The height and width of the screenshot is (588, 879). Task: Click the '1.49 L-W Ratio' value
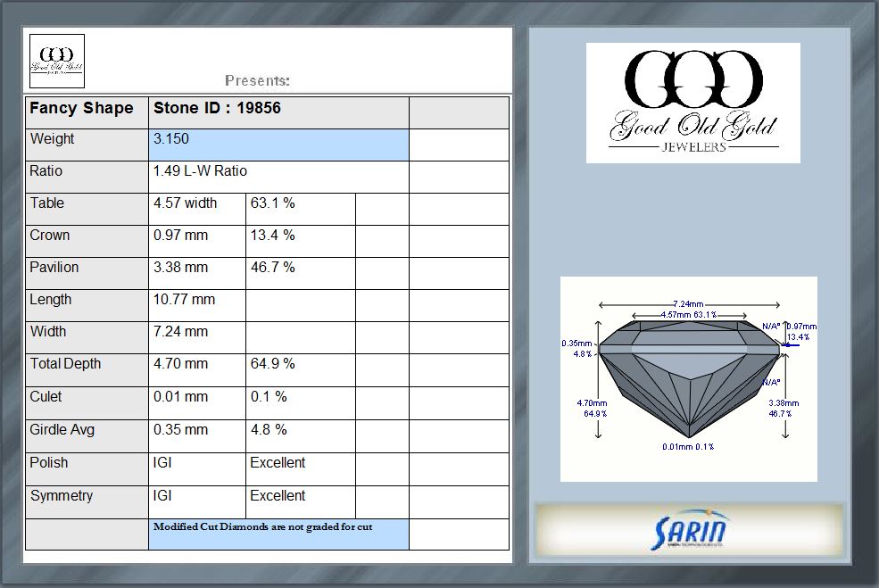click(278, 178)
